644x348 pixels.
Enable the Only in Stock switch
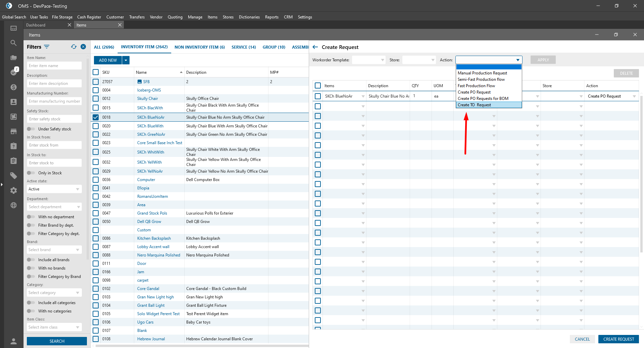31,173
